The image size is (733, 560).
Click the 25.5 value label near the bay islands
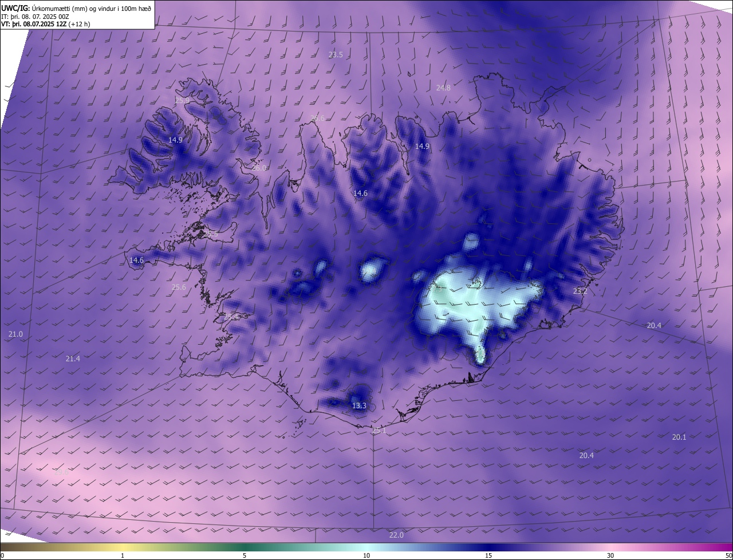point(211,234)
